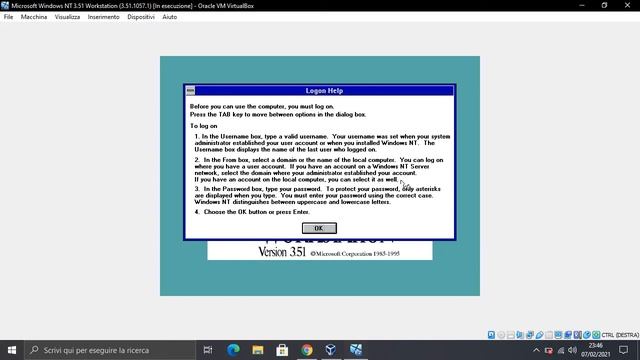Open the Inserimento menu

click(103, 17)
